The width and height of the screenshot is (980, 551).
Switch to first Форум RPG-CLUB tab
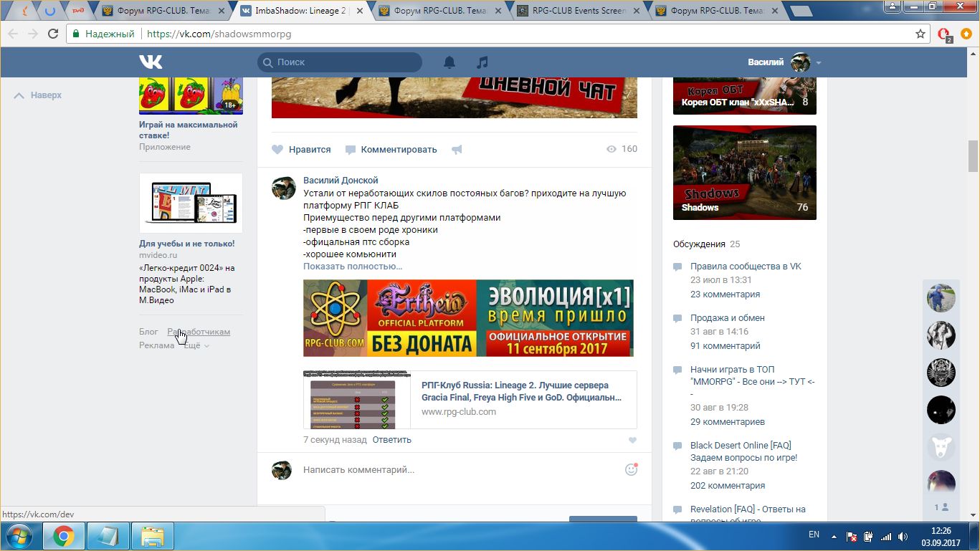pyautogui.click(x=163, y=11)
